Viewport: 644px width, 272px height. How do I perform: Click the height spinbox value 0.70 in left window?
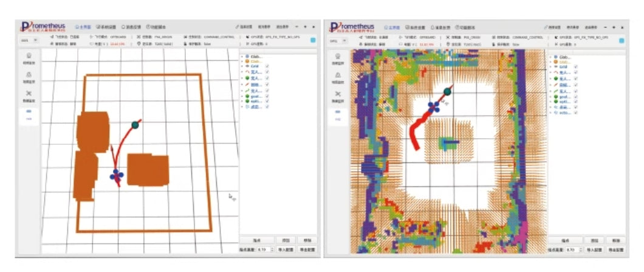click(265, 249)
